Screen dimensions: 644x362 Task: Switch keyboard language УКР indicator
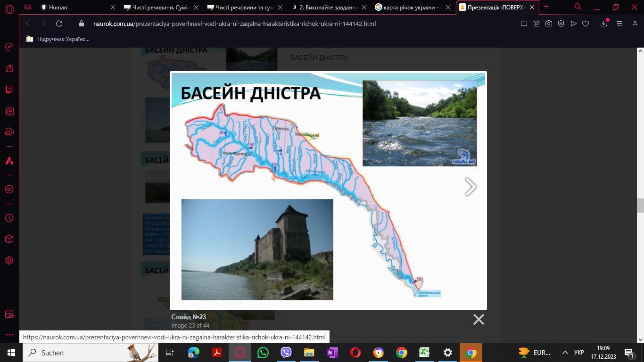pos(579,353)
